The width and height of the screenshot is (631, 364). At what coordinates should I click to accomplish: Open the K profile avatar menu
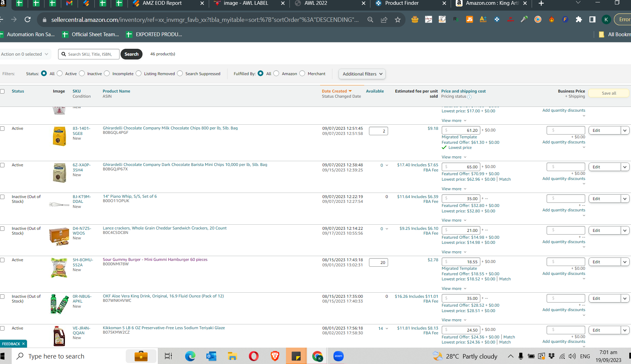606,19
